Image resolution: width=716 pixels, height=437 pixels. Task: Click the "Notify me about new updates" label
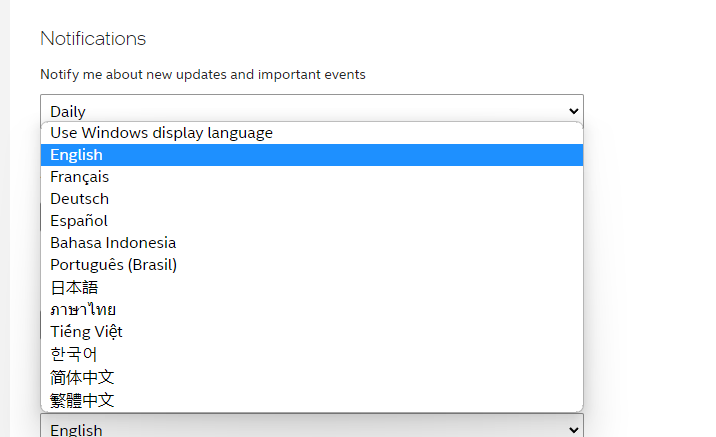(203, 74)
